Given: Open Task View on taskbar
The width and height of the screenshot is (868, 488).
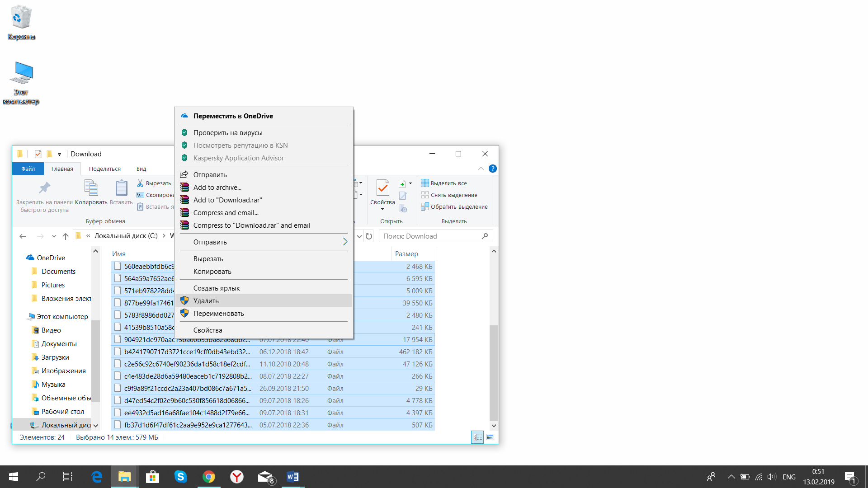Looking at the screenshot, I should [x=68, y=477].
